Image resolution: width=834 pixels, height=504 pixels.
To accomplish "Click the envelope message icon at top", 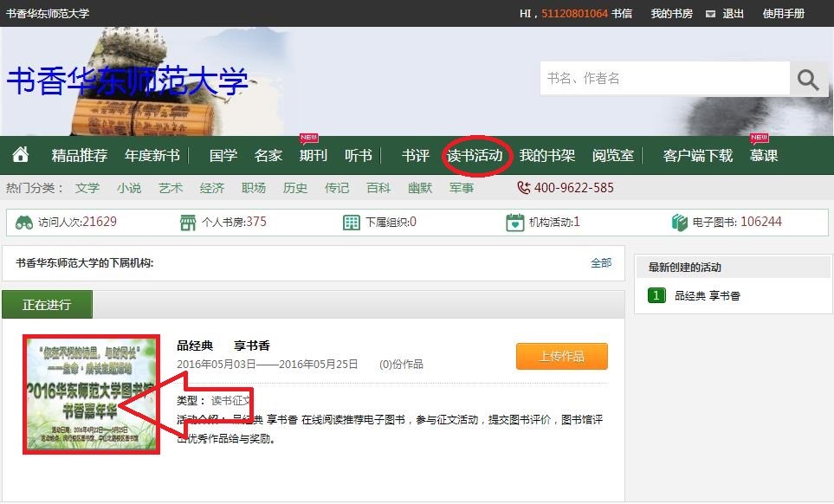I will tap(710, 14).
